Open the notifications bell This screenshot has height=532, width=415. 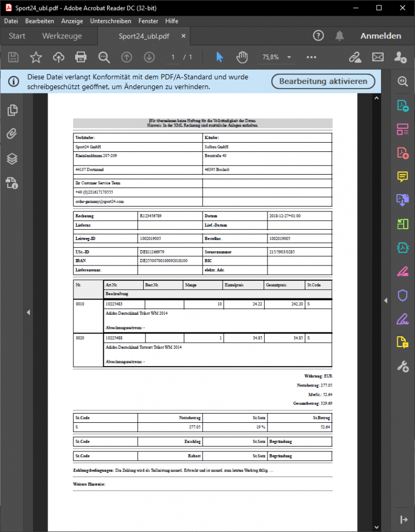pyautogui.click(x=339, y=36)
